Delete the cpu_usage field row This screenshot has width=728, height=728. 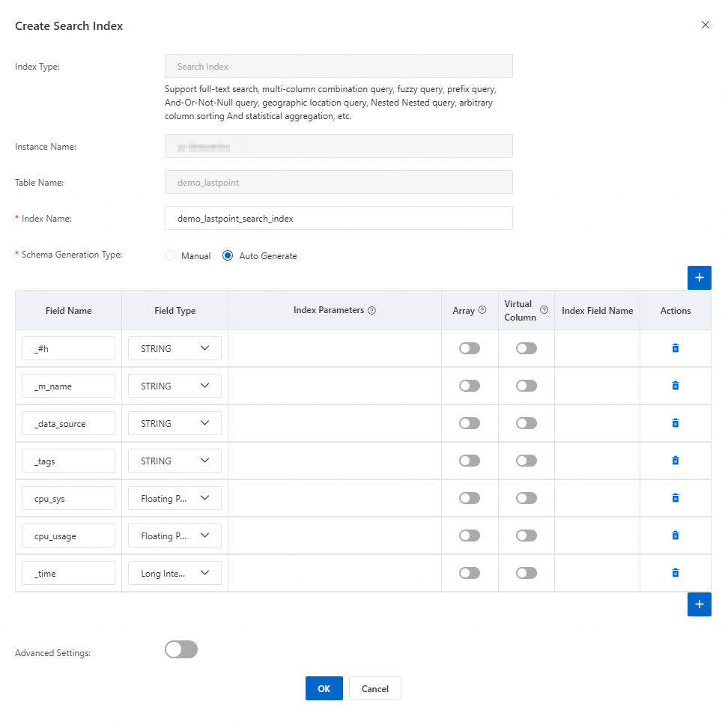(x=675, y=536)
